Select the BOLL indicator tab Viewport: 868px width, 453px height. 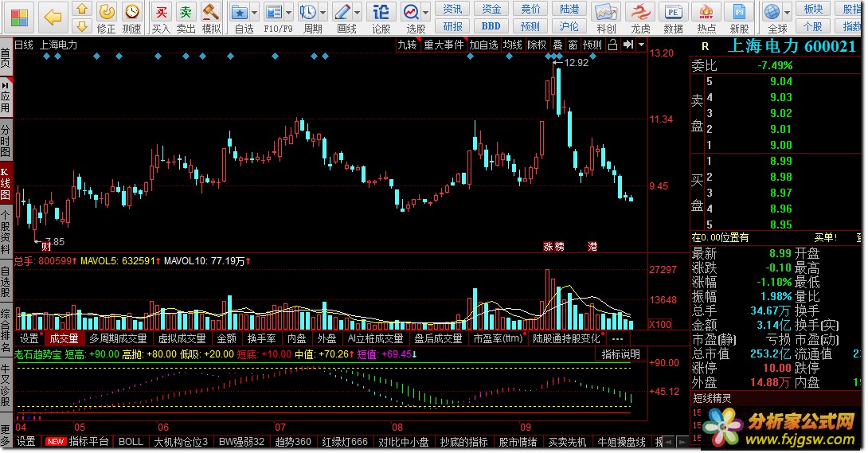pos(131,442)
